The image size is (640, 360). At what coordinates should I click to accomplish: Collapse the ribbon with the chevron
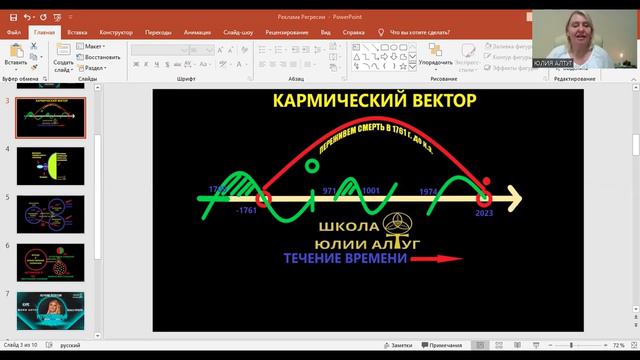click(634, 79)
